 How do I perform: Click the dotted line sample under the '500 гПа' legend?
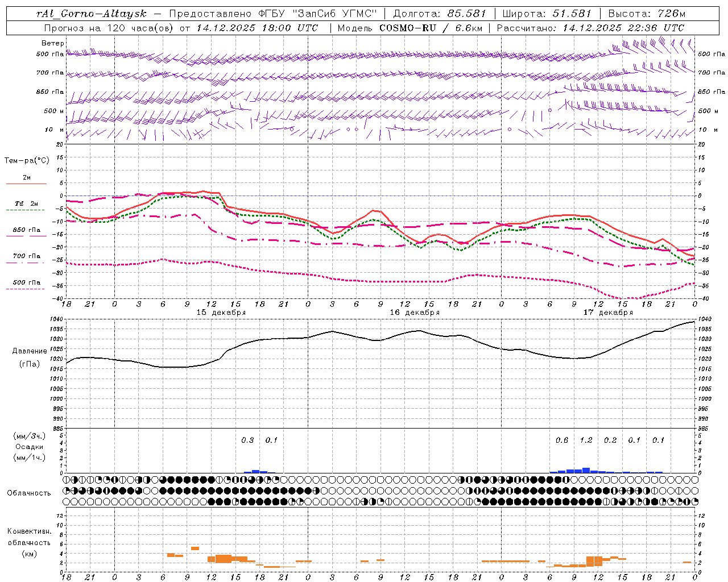coord(26,289)
